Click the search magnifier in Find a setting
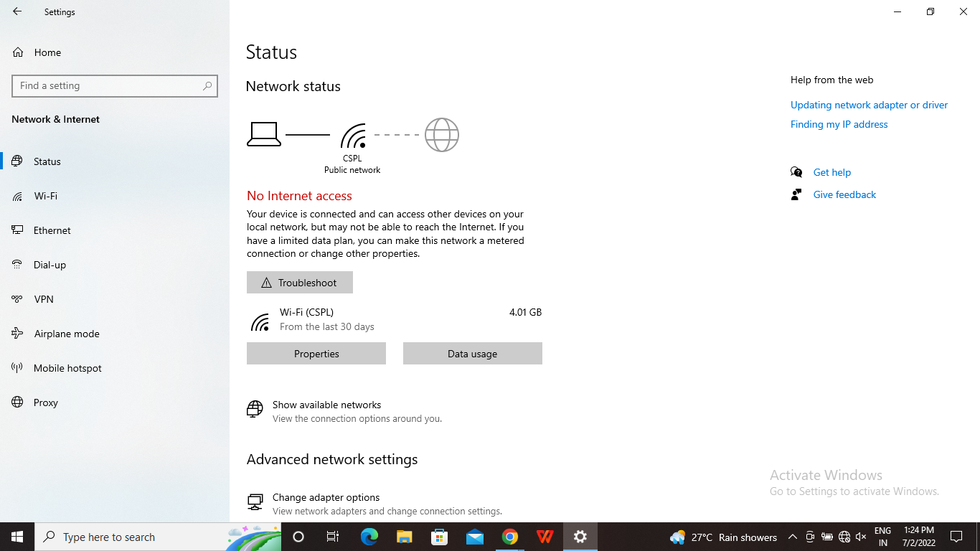 207,85
